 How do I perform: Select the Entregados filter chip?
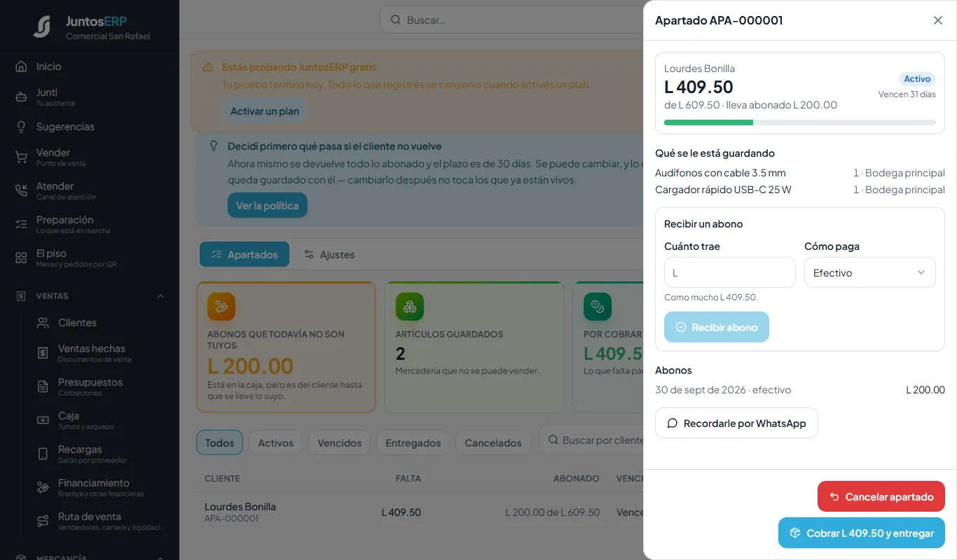coord(413,443)
